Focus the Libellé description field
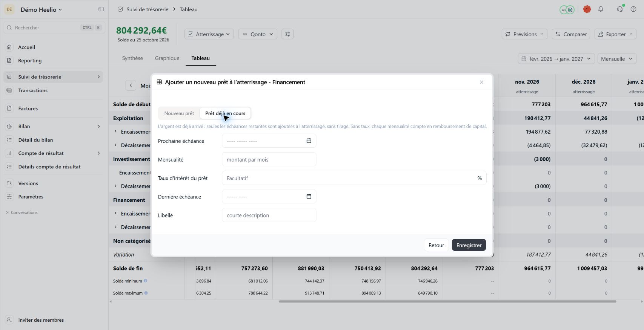The image size is (644, 330). tap(269, 215)
